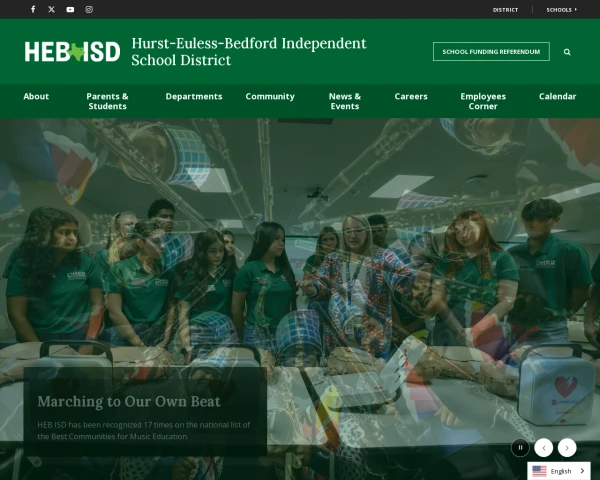Open the School Funding Referendum button
This screenshot has width=600, height=480.
click(x=491, y=52)
